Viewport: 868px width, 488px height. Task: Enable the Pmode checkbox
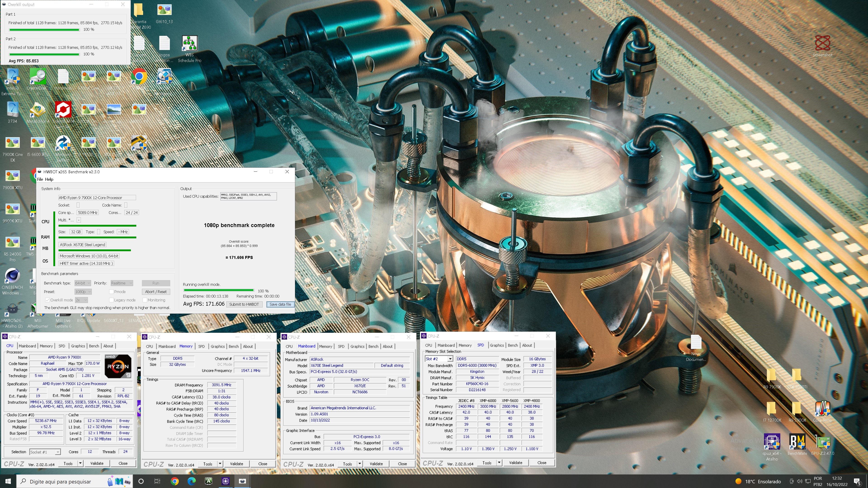111,292
